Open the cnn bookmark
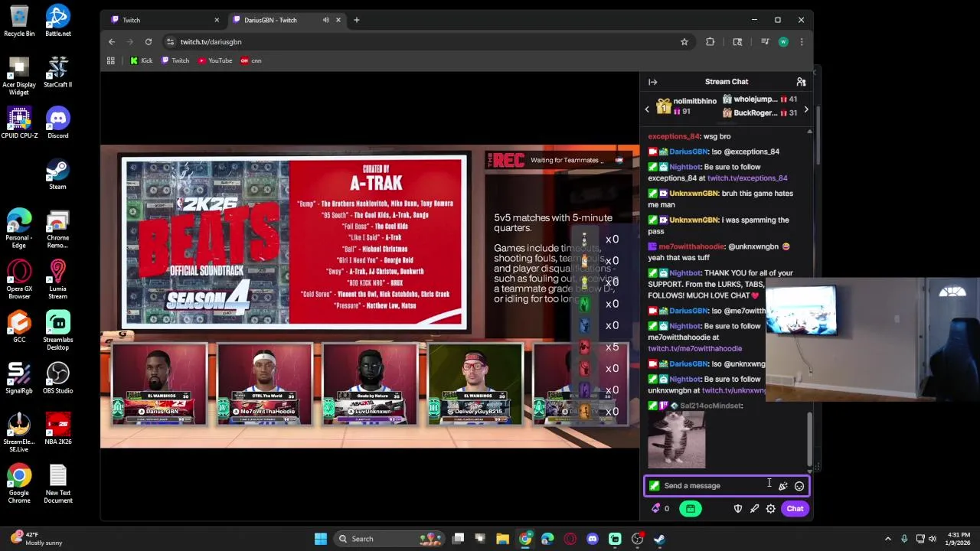The image size is (980, 551). 251,60
